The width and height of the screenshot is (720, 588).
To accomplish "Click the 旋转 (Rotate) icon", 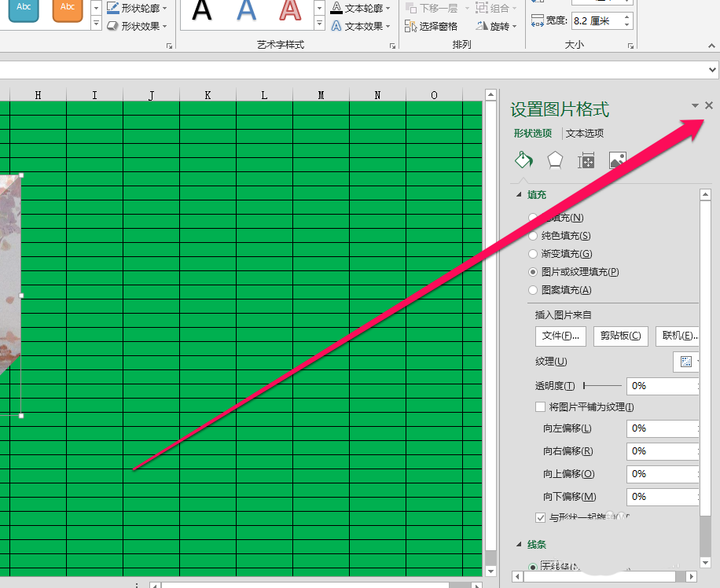I will pyautogui.click(x=492, y=24).
